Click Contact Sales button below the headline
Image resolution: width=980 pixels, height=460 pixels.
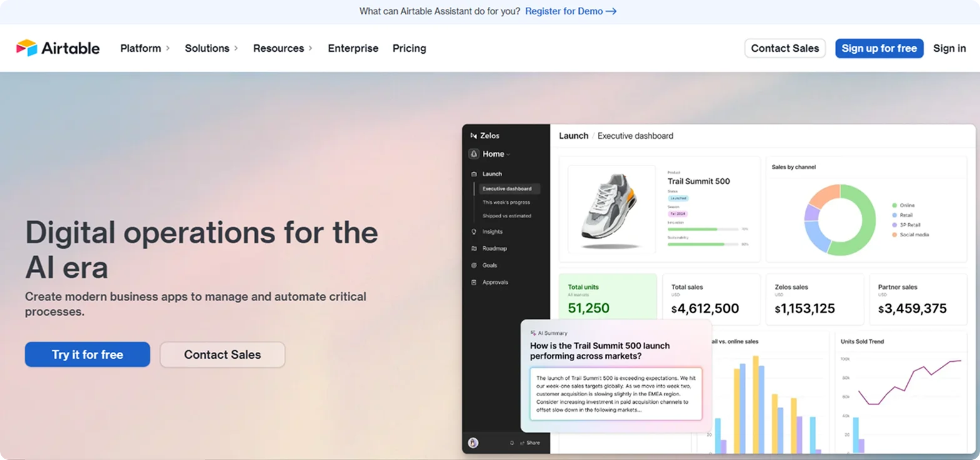click(x=223, y=354)
